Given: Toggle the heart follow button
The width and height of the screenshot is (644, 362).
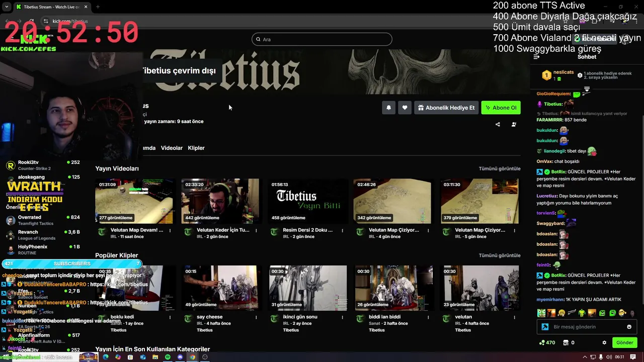Looking at the screenshot, I should click(405, 108).
